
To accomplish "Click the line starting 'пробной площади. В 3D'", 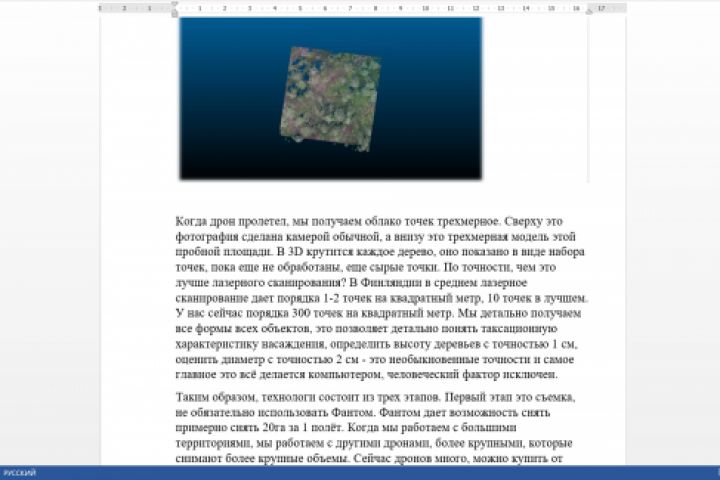I will pyautogui.click(x=380, y=252).
